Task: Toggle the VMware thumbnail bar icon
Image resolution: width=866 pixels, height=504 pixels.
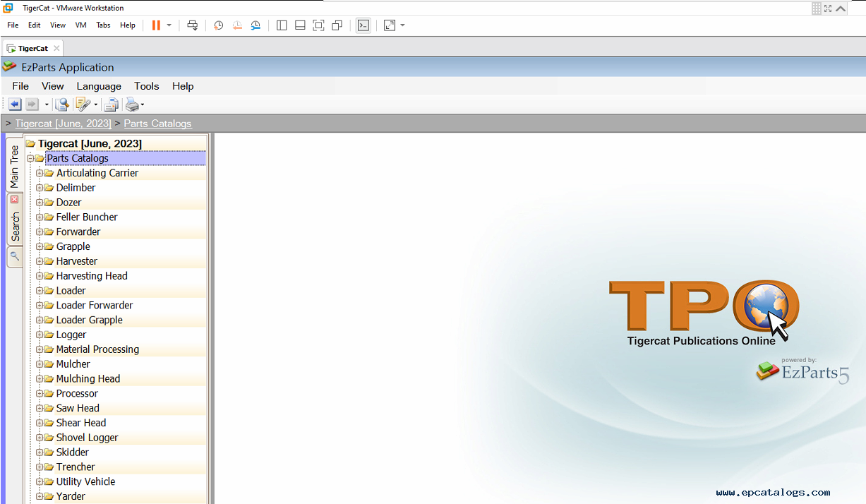Action: pos(300,25)
